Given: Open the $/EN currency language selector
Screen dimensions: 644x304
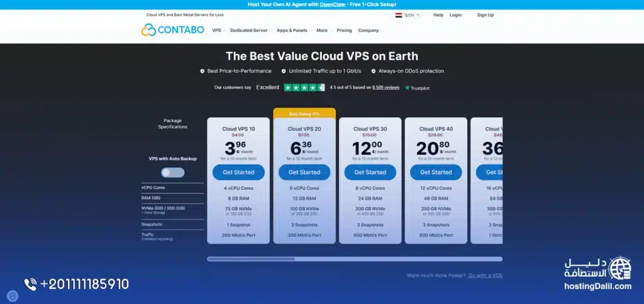Looking at the screenshot, I should tap(413, 15).
